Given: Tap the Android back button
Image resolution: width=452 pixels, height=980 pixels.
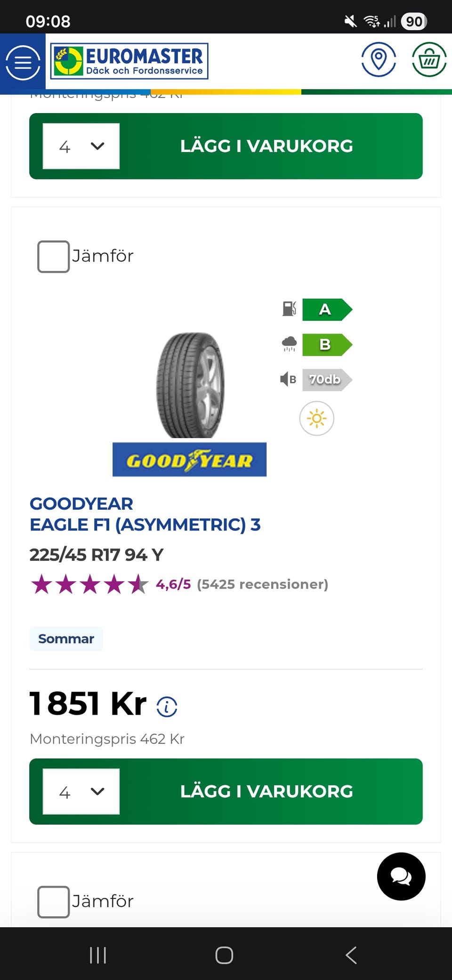Looking at the screenshot, I should coord(351,955).
